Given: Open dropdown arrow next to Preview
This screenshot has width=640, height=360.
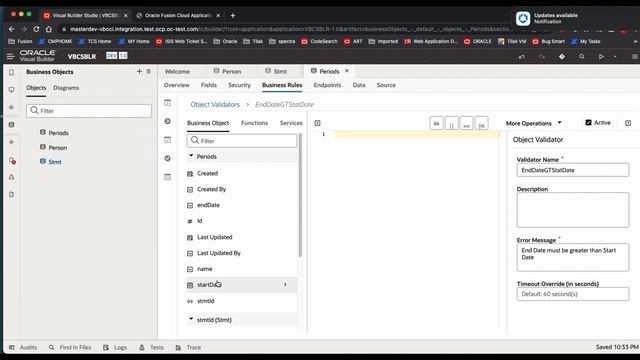Looking at the screenshot, I should coord(615,57).
